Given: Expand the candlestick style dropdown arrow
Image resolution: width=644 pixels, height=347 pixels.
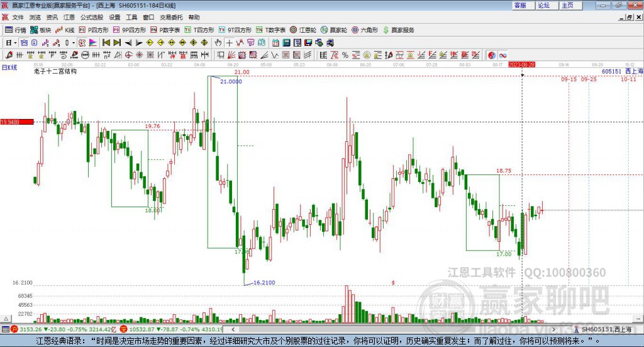Looking at the screenshot, I should (73, 43).
